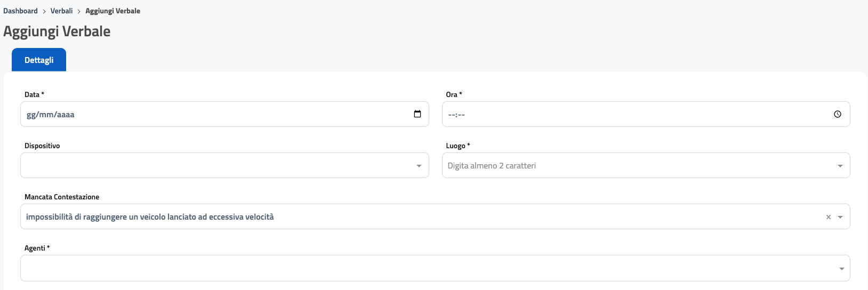This screenshot has height=290, width=868.
Task: Navigate to Verbali in the breadcrumb
Action: (61, 11)
